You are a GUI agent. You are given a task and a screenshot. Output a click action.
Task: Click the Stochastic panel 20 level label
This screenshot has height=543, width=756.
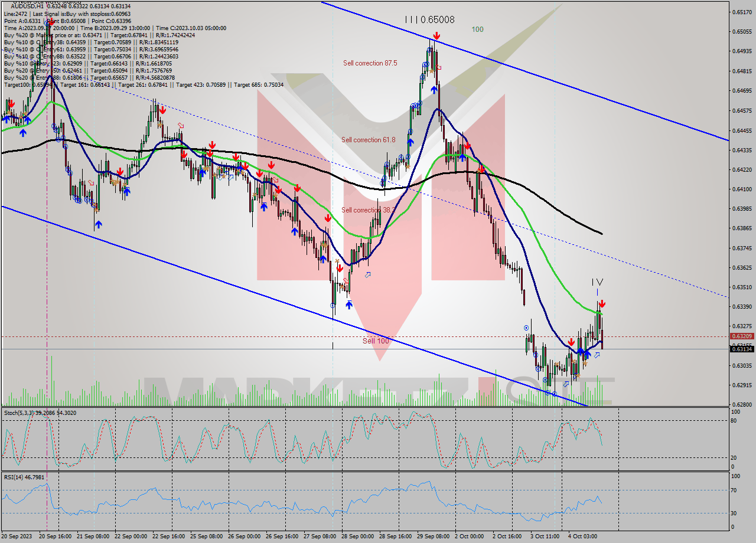tap(734, 457)
